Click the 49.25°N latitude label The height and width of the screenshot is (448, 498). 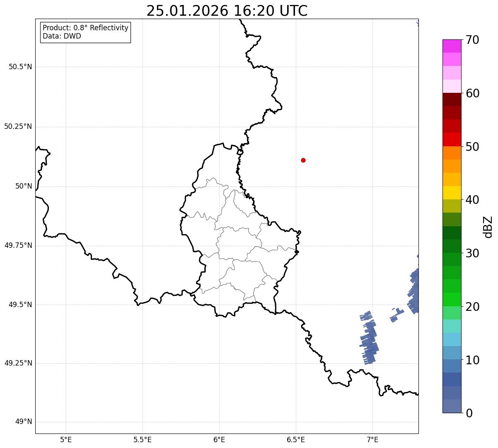pyautogui.click(x=18, y=363)
